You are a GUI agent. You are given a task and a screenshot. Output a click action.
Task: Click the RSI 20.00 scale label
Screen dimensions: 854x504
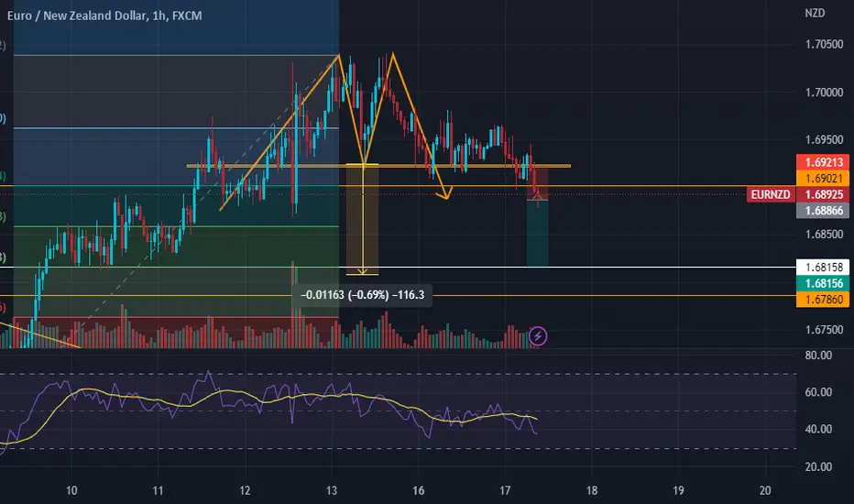(x=818, y=467)
